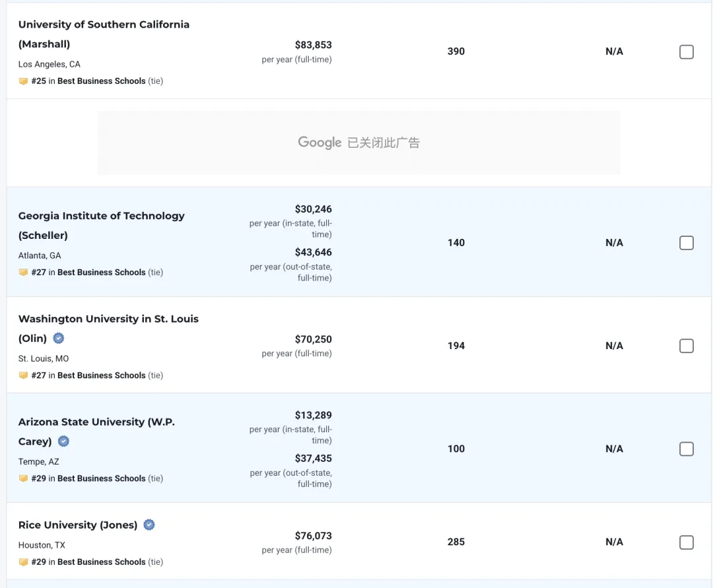Click the ranking badge icon for Arizona State
Screen dimensions: 713x588
[24, 478]
